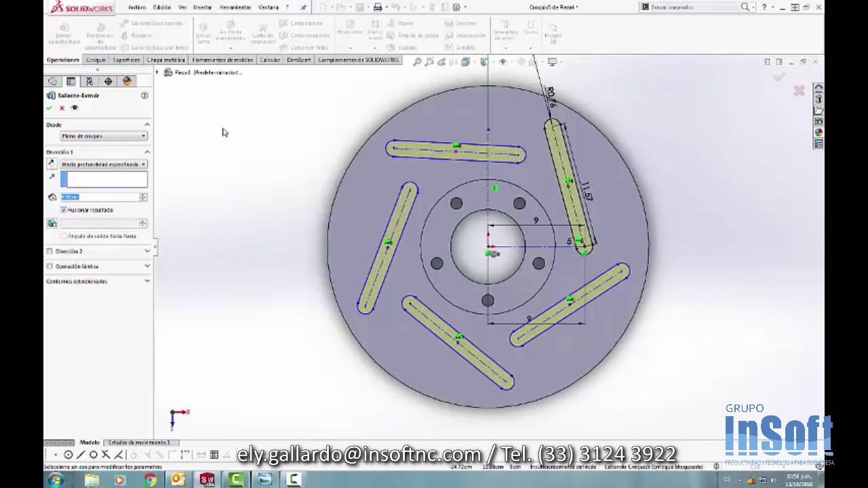
Task: Enable Operación lámina checkbox
Action: click(50, 266)
